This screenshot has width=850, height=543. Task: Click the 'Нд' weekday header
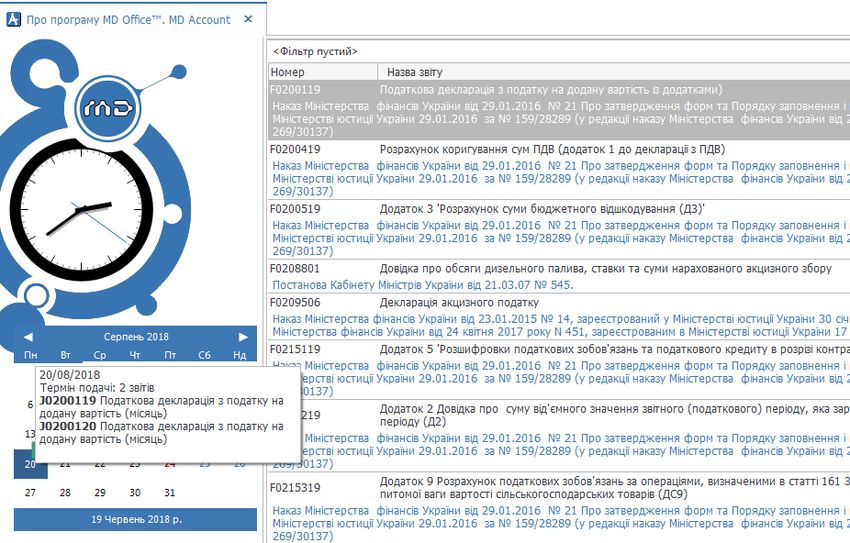(x=240, y=355)
